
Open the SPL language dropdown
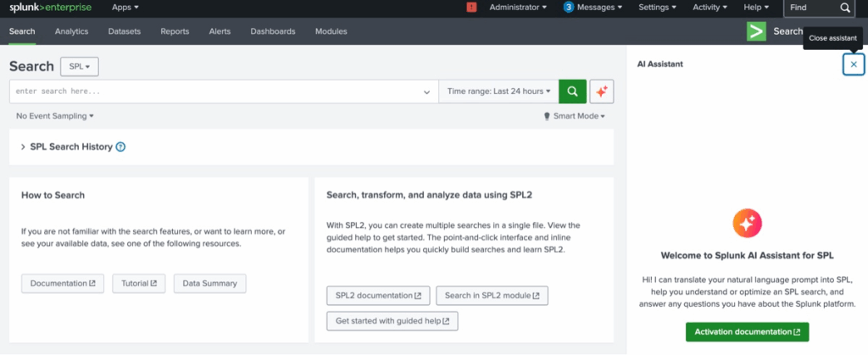pos(80,66)
